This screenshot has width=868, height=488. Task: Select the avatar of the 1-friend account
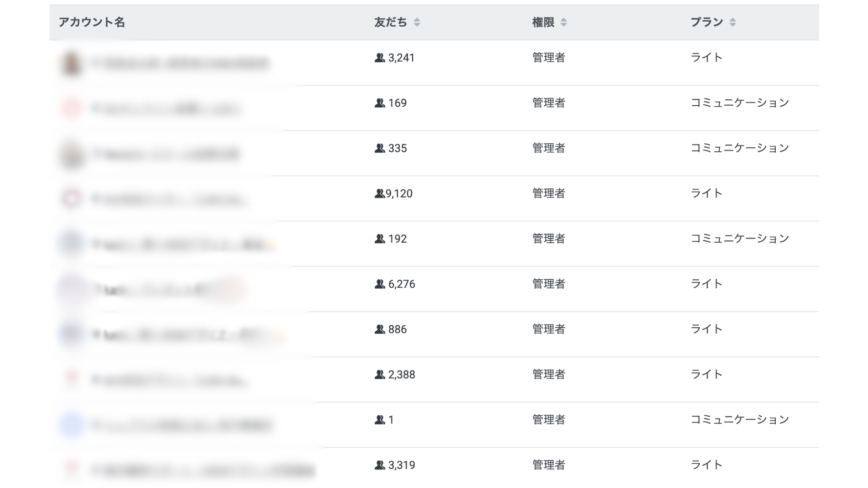[x=71, y=425]
